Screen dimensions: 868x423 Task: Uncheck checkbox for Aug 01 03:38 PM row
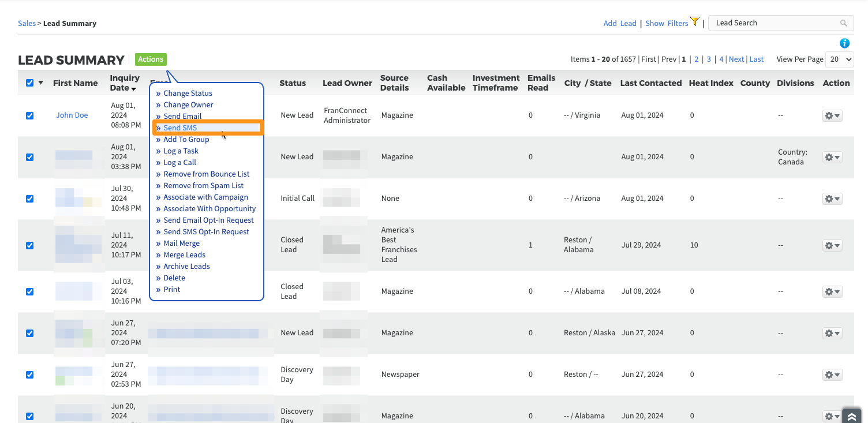tap(30, 157)
